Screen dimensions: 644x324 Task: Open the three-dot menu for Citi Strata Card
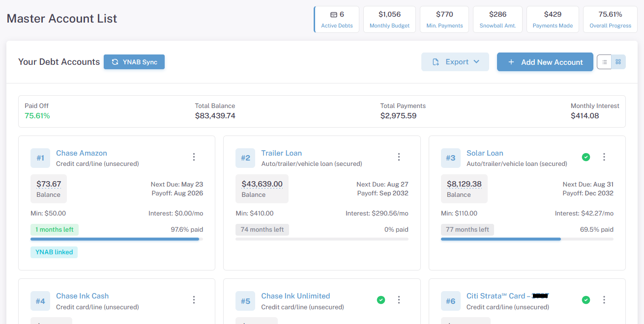604,300
